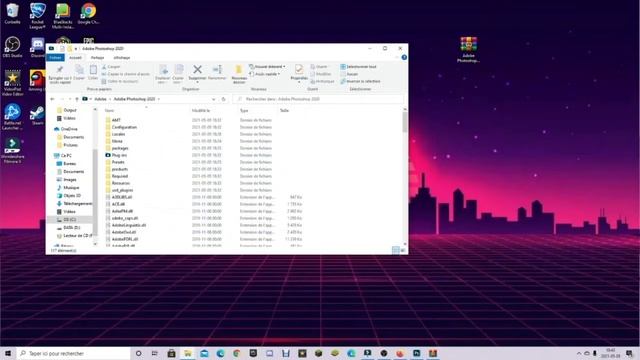This screenshot has height=360, width=640.
Task: Select Ce PC in navigation pane
Action: pyautogui.click(x=66, y=156)
